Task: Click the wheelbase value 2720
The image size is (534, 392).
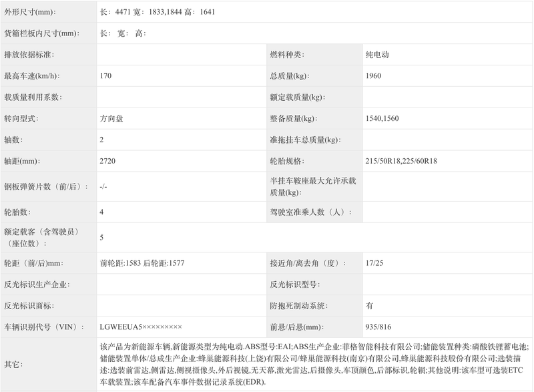Action: coord(107,161)
